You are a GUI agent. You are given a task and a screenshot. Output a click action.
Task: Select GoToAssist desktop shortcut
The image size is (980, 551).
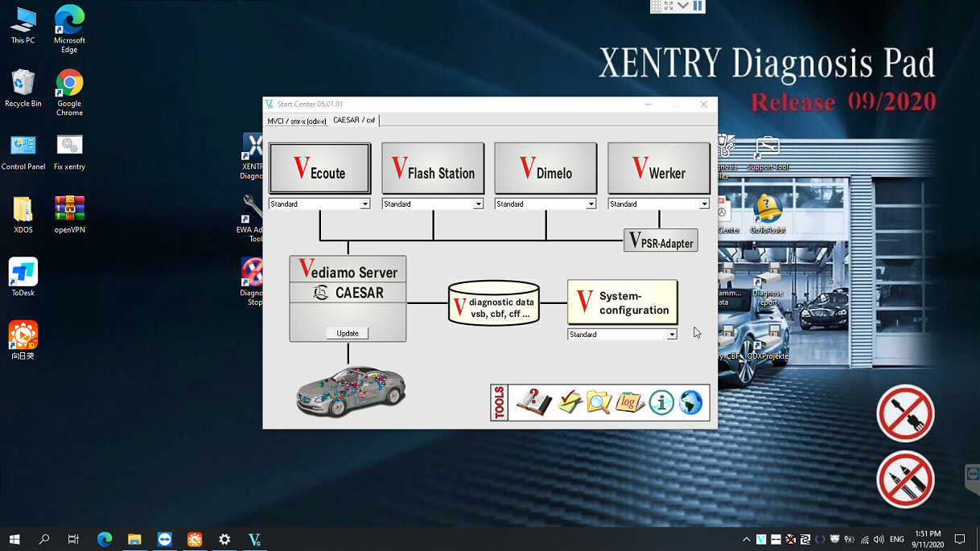coord(767,214)
